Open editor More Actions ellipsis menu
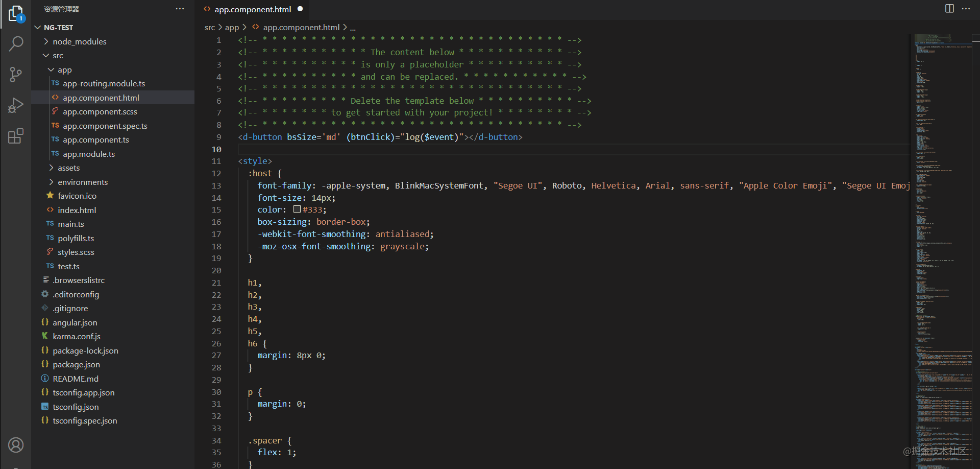This screenshot has width=980, height=469. (966, 9)
